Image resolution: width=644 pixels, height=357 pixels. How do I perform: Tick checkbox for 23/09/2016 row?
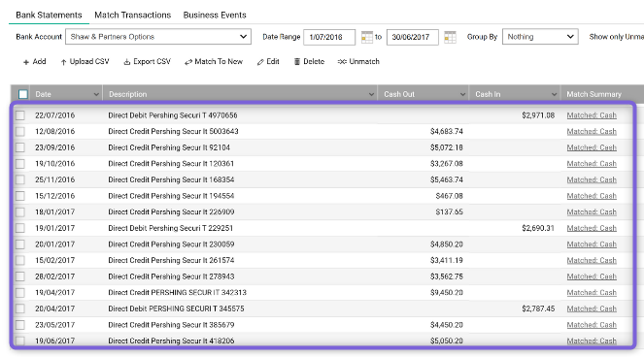click(20, 147)
